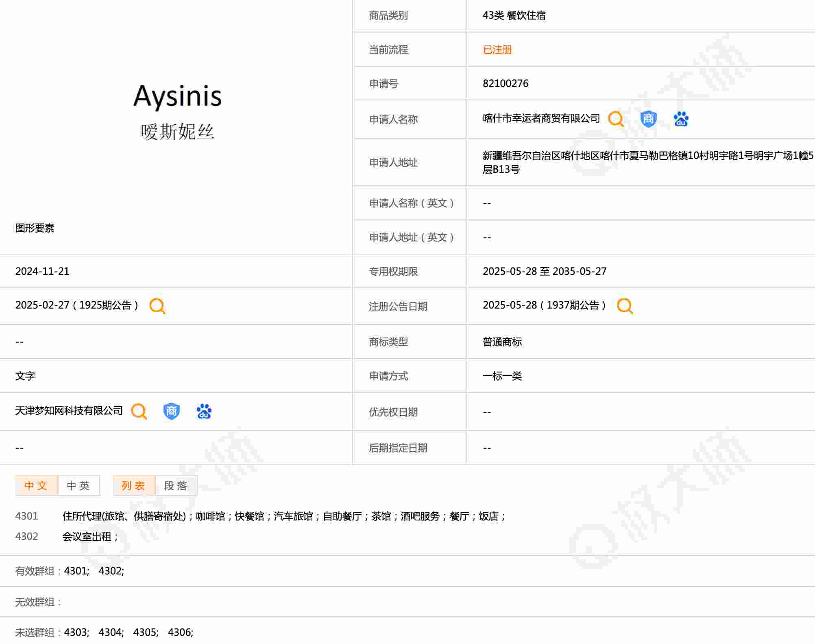The height and width of the screenshot is (644, 815).
Task: Click 商 shield icon beside 天津梦知网科技有限公司
Action: pyautogui.click(x=171, y=411)
